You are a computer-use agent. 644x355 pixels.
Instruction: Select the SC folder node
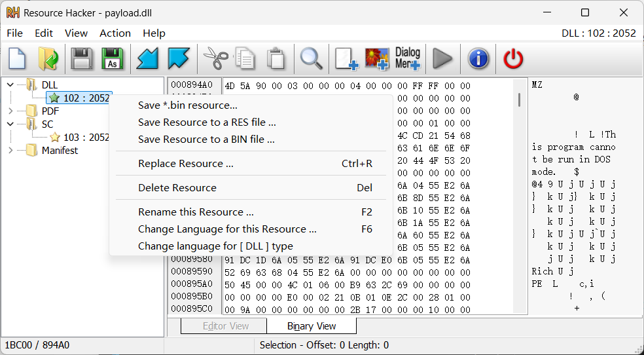40,124
